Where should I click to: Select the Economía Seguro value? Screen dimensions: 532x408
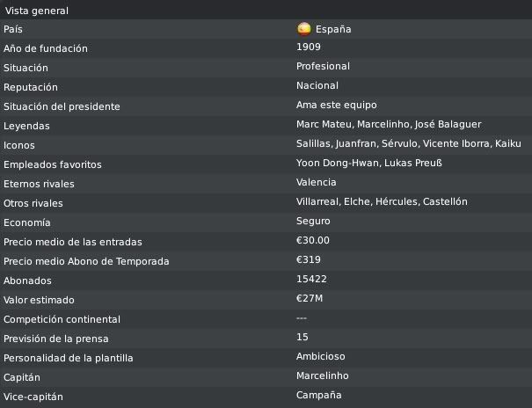(x=313, y=221)
